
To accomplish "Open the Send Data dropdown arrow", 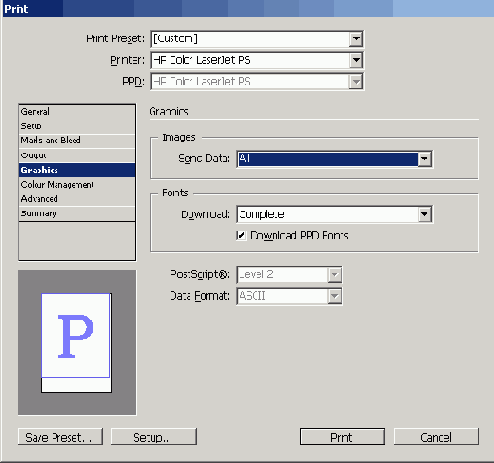I will pyautogui.click(x=424, y=159).
